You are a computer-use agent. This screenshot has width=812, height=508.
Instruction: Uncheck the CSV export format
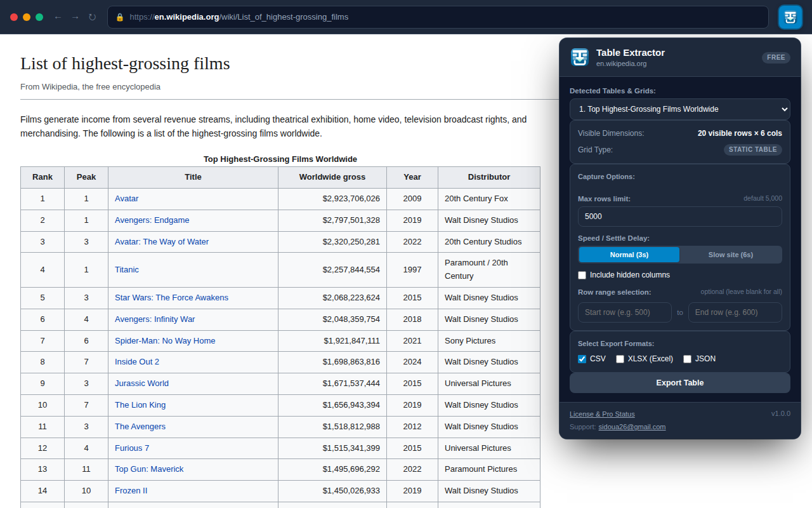(582, 359)
